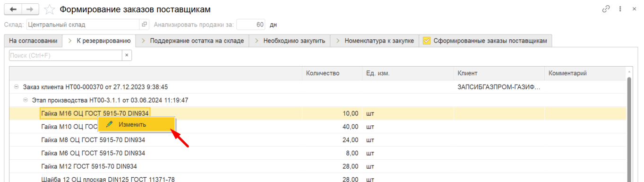This screenshot has width=644, height=182.
Task: Copy link to this form
Action: pos(606,9)
